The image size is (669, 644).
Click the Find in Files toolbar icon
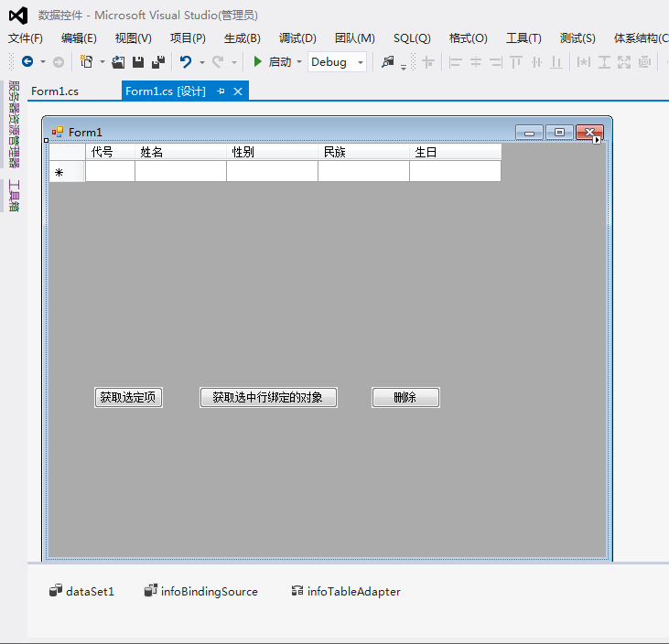387,62
